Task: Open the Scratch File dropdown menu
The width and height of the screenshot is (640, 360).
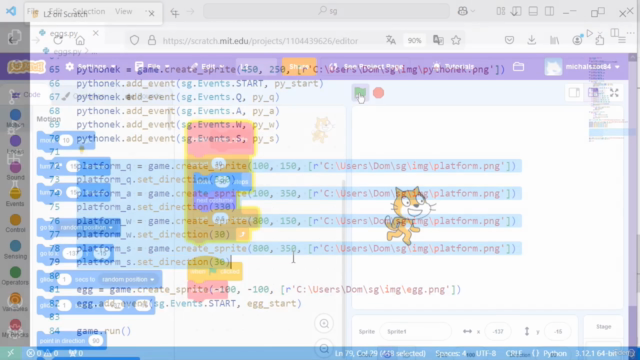Action: (x=152, y=67)
